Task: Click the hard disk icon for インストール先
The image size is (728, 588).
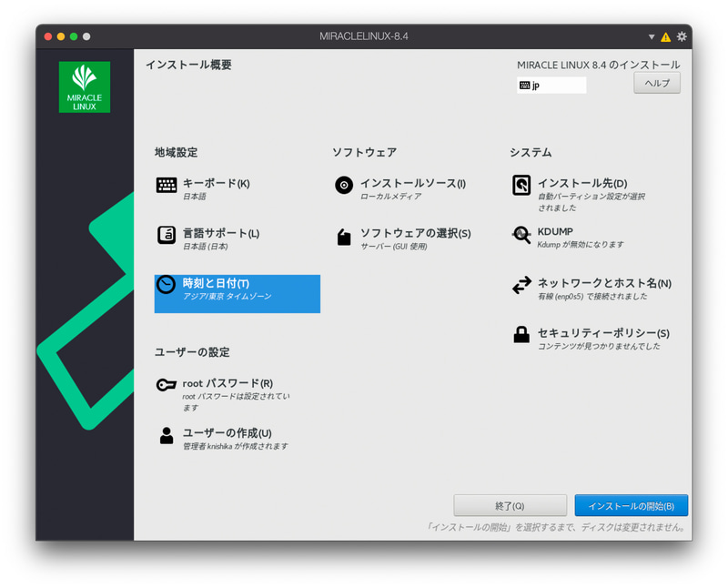Action: click(x=521, y=185)
